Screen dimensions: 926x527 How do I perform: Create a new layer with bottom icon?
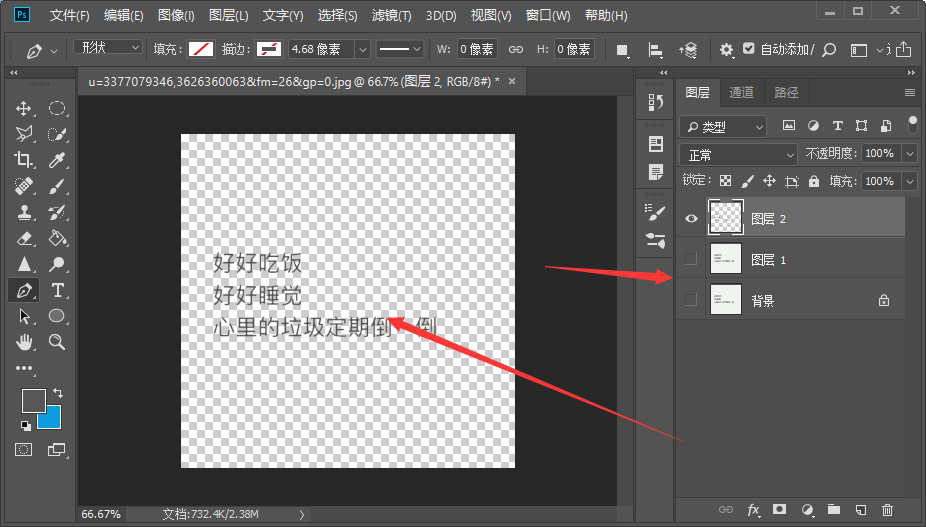pos(860,510)
